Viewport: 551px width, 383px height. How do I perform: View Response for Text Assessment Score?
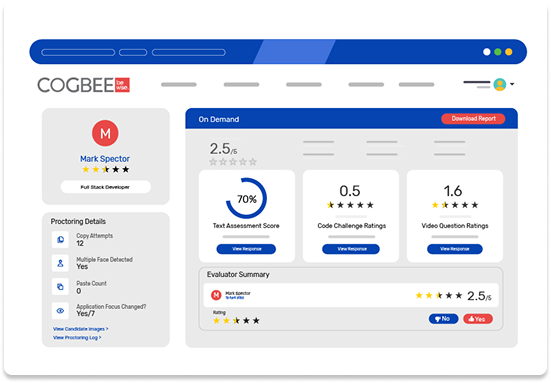click(x=246, y=249)
